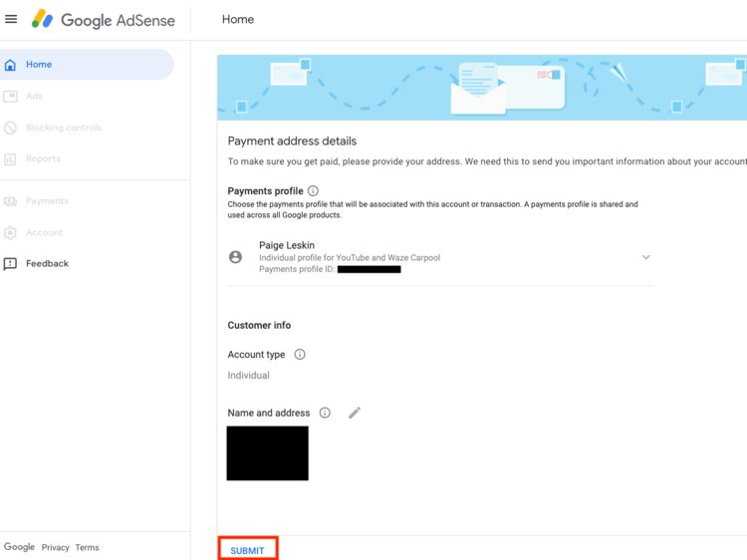Go to Reports in the sidebar
747x560 pixels.
(43, 159)
